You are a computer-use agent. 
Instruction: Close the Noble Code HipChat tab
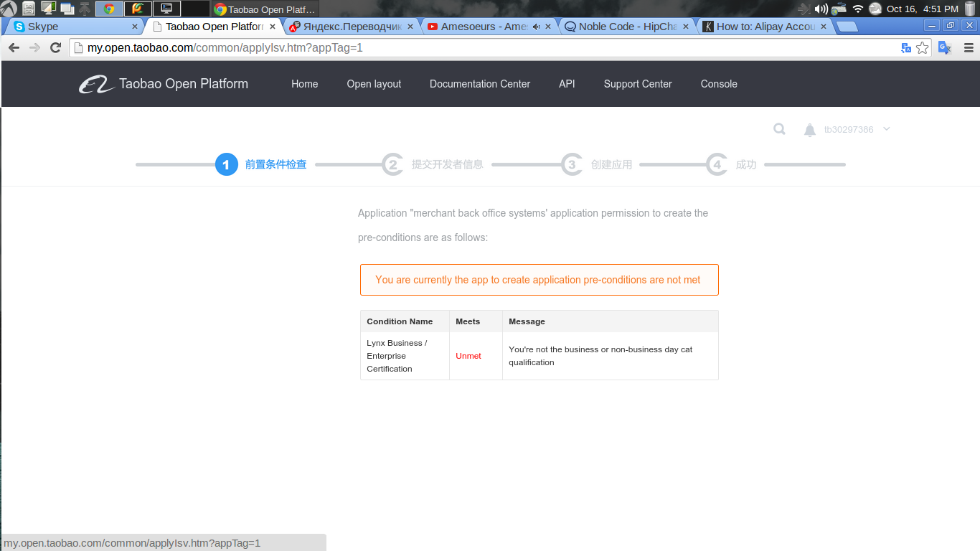click(x=686, y=27)
